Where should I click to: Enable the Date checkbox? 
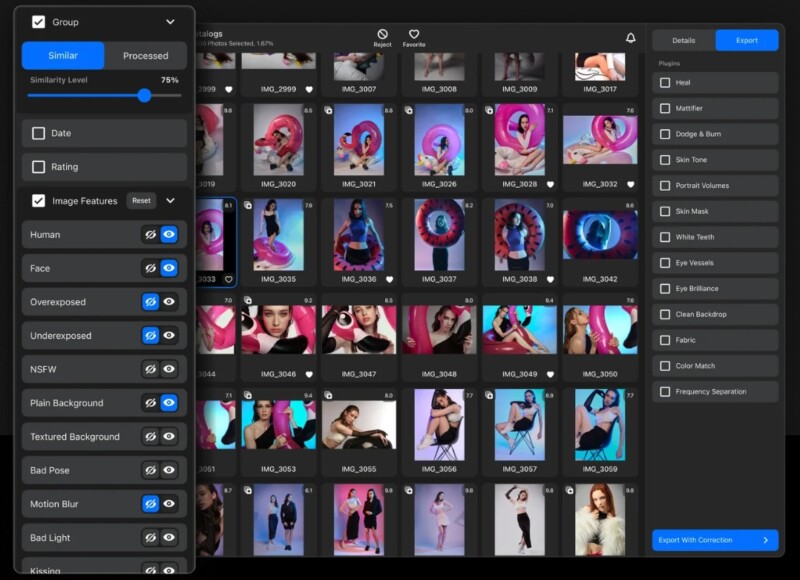click(38, 133)
